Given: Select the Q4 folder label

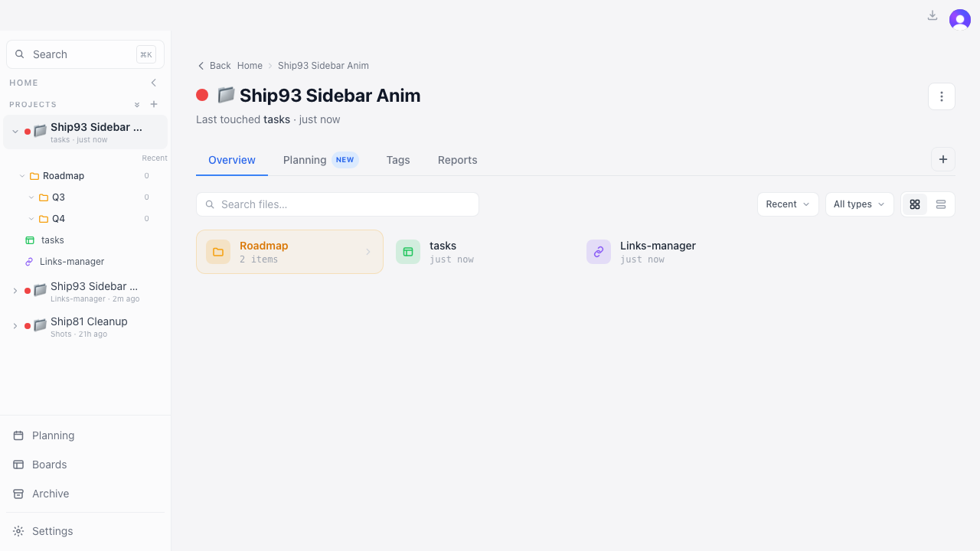Looking at the screenshot, I should click(x=58, y=219).
